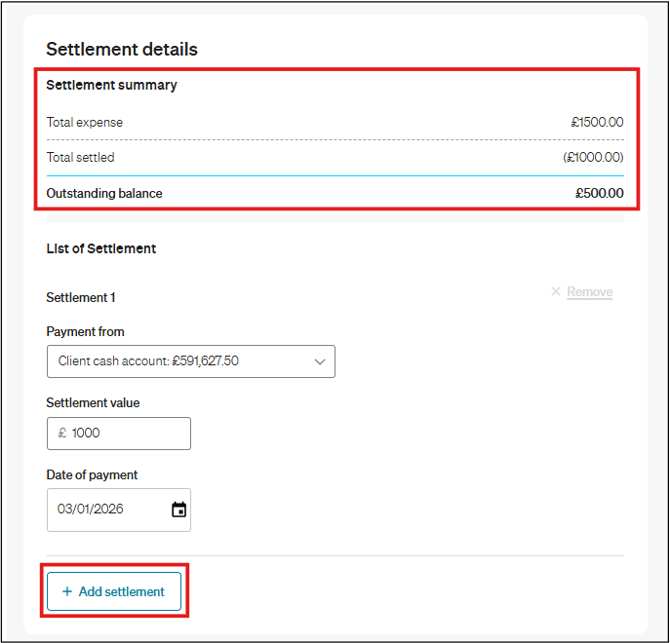670x643 pixels.
Task: Click the £500.00 outstanding amount
Action: point(599,194)
